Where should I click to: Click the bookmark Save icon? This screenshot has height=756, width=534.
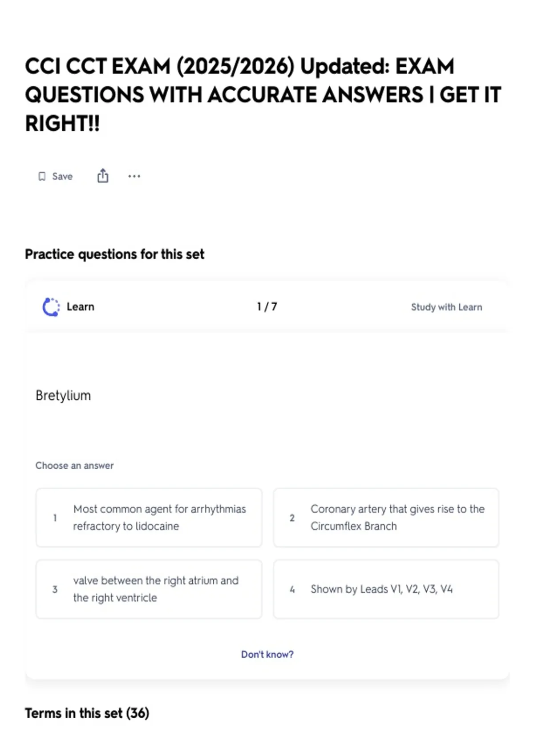(x=42, y=177)
